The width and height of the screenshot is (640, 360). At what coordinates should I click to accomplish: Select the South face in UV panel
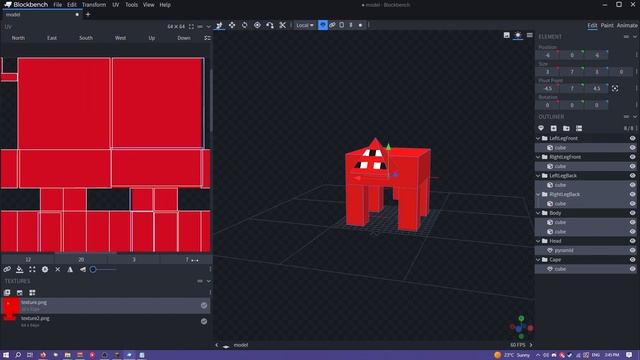86,38
